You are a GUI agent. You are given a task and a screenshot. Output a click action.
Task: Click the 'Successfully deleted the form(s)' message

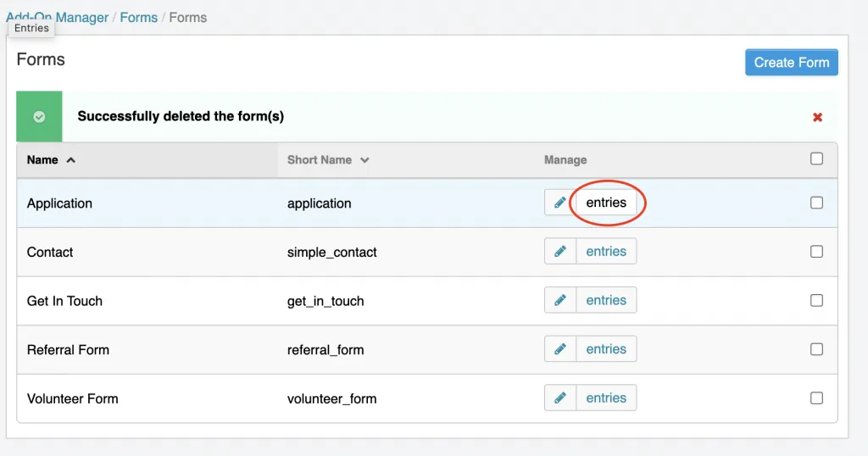[181, 116]
